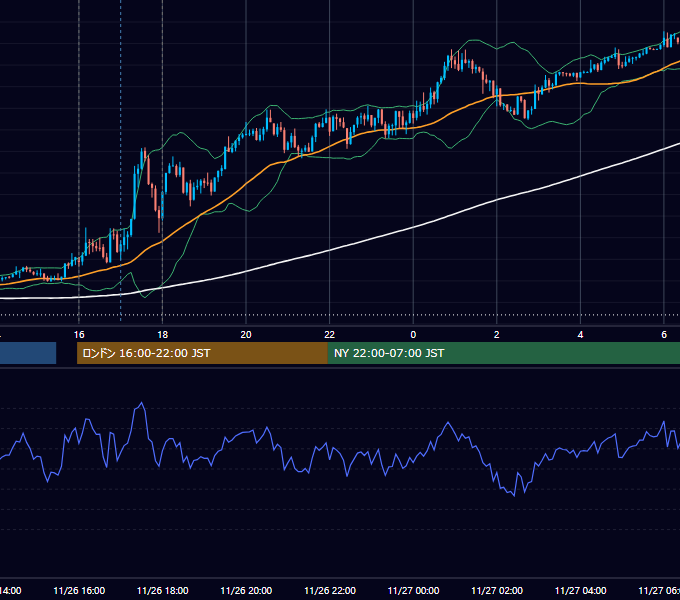Click the 18 hour label on upper axis
This screenshot has width=680, height=600.
(x=162, y=335)
